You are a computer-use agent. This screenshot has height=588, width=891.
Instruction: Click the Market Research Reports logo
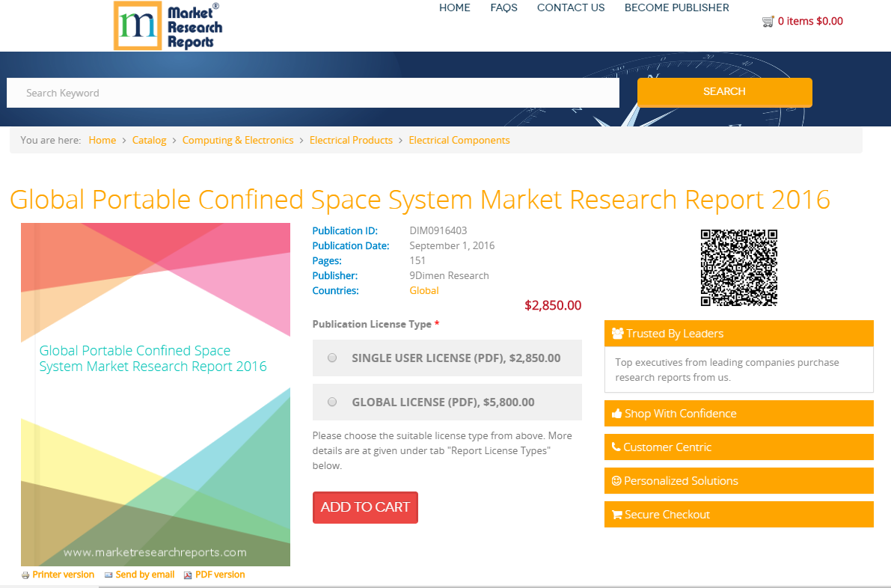[x=168, y=26]
